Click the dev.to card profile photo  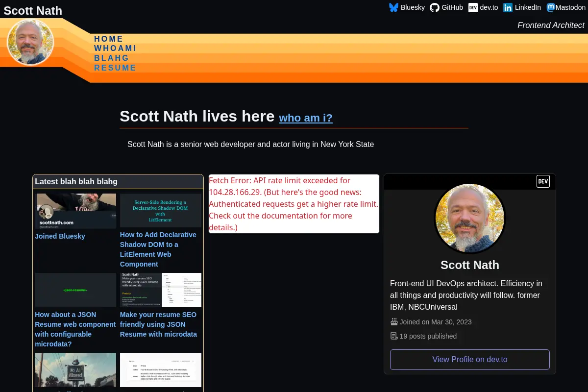(470, 219)
